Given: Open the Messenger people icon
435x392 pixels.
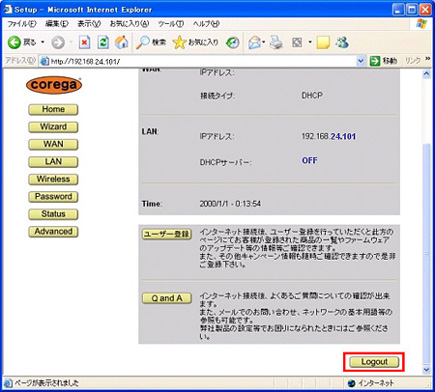Looking at the screenshot, I should 342,42.
